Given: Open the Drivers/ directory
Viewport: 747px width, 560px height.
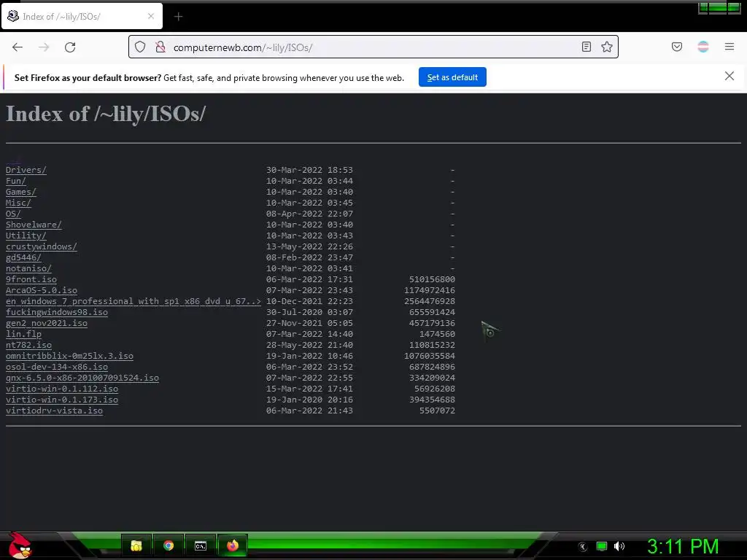Looking at the screenshot, I should click(26, 170).
